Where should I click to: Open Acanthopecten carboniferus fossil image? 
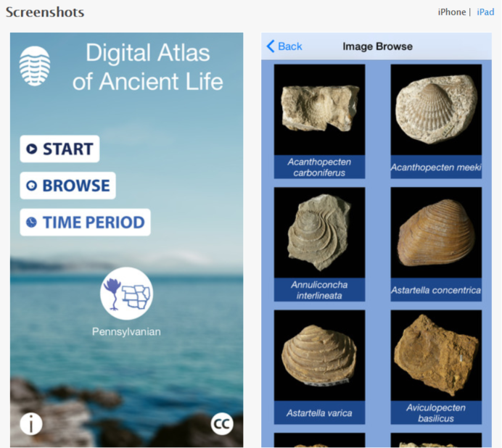(319, 109)
